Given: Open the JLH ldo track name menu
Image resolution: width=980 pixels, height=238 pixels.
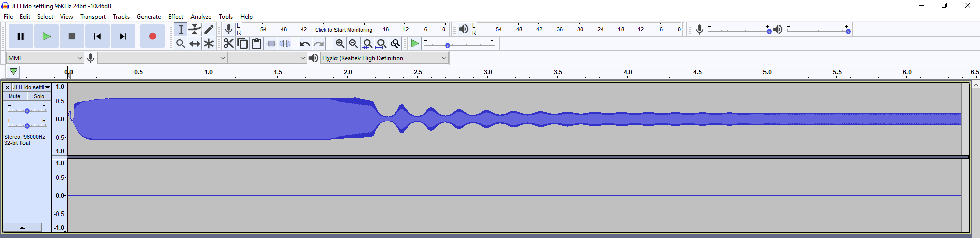Looking at the screenshot, I should pyautogui.click(x=31, y=87).
